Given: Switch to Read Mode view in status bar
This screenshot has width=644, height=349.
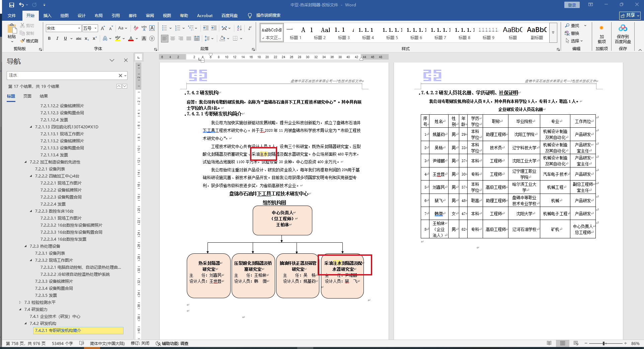Looking at the screenshot, I should tap(549, 343).
